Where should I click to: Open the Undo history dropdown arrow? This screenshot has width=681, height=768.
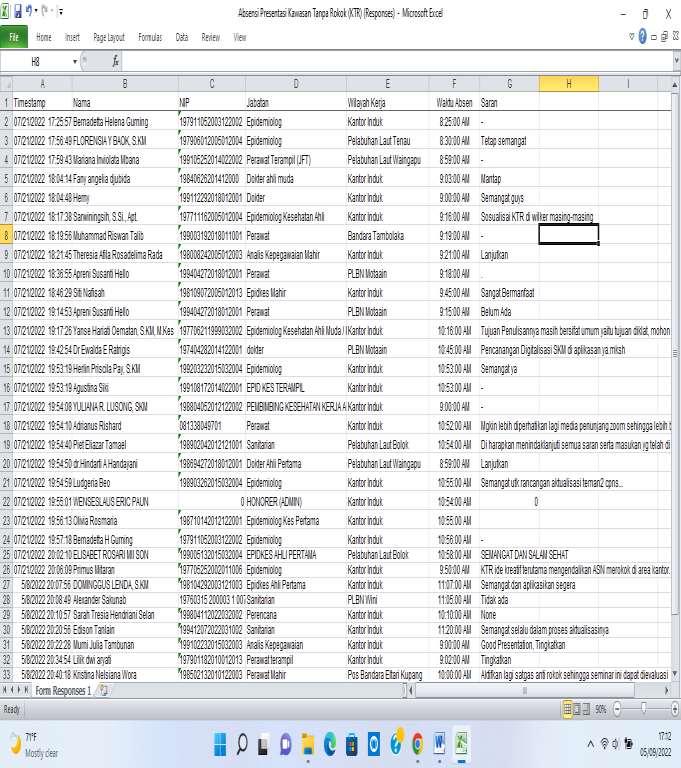36,11
